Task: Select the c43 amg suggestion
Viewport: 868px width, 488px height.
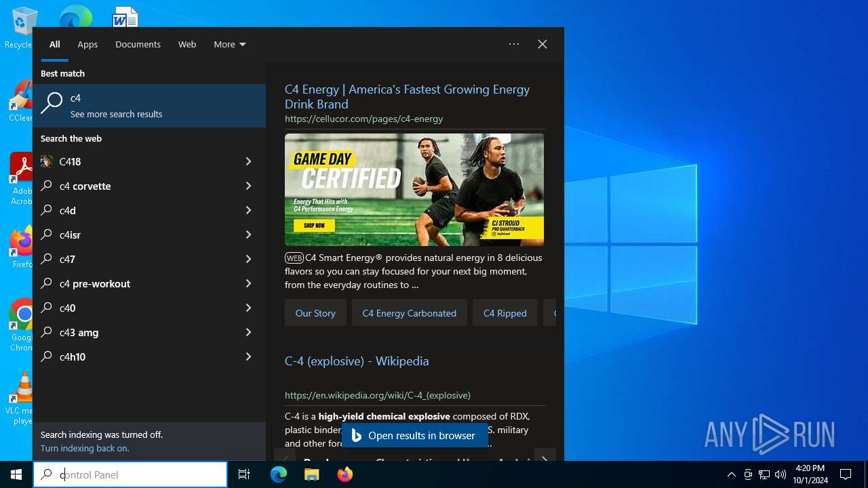Action: pyautogui.click(x=132, y=332)
